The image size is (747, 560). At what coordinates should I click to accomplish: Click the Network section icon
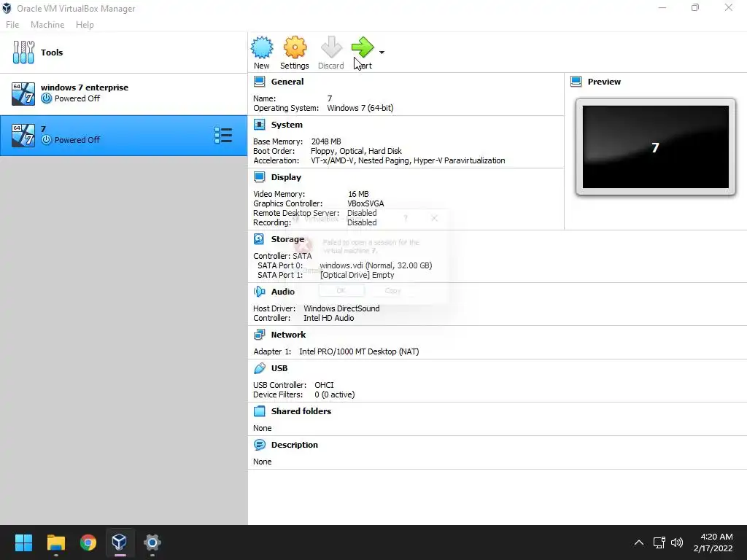[259, 335]
